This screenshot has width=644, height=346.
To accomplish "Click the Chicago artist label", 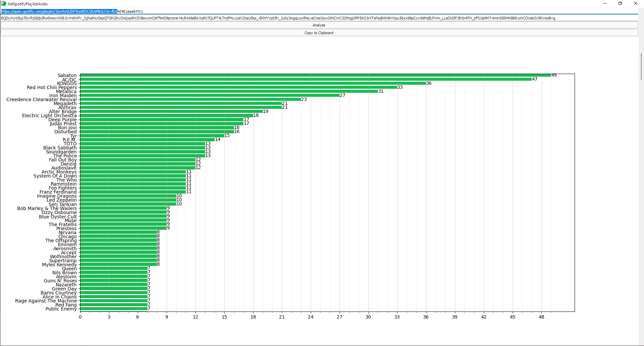I will tap(68, 236).
